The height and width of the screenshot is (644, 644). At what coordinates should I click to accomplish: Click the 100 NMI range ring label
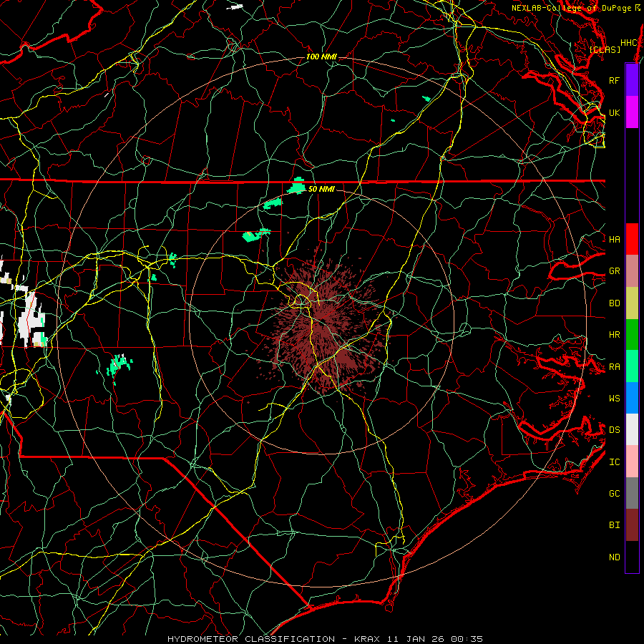tap(321, 57)
